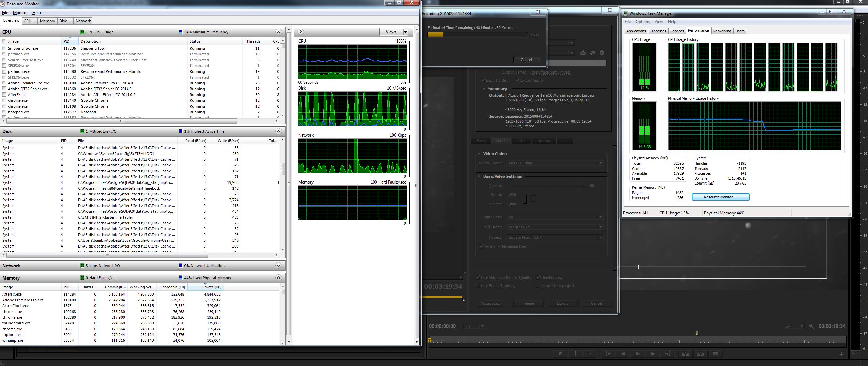The width and height of the screenshot is (868, 366).
Task: Click the Metadata... button
Action: [x=490, y=303]
